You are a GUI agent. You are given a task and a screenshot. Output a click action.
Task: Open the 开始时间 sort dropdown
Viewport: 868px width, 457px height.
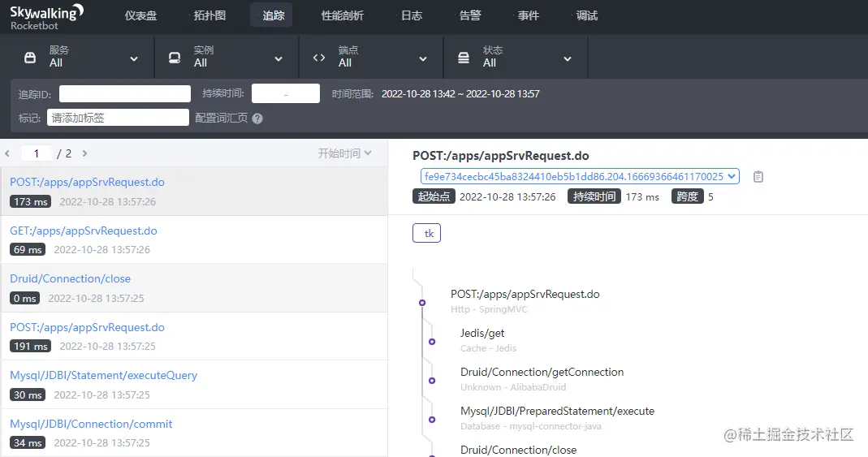(344, 153)
